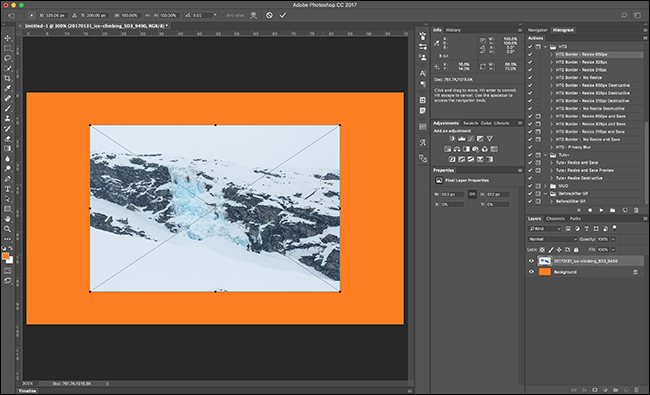Switch to the History tab
650x395 pixels.
point(453,30)
